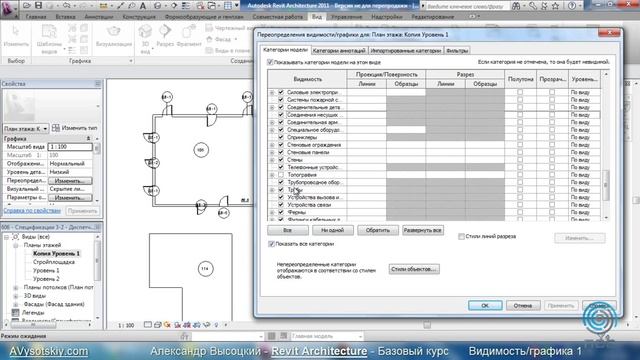Click the Open folder icon in quick access toolbar
640x360 pixels.
click(27, 5)
